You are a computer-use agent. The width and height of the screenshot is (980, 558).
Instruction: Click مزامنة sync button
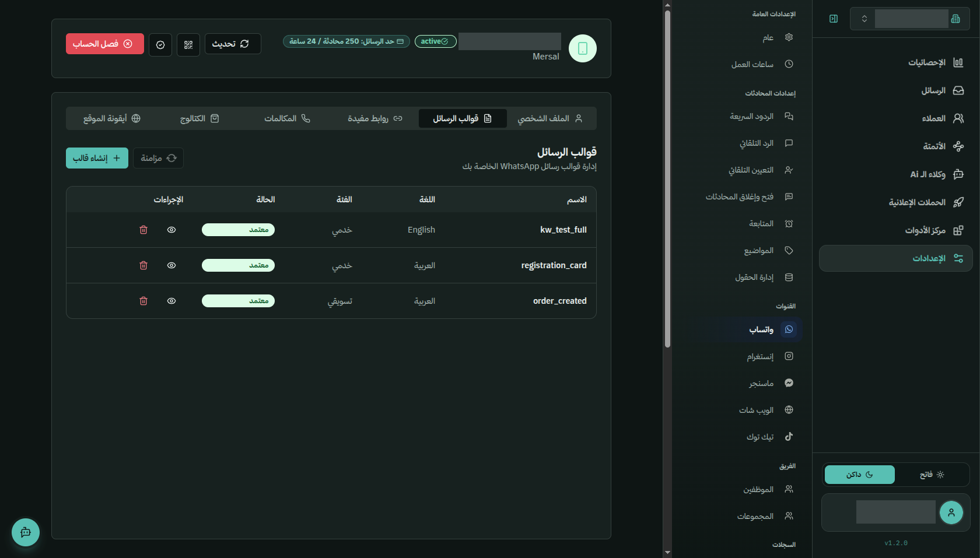tap(159, 158)
